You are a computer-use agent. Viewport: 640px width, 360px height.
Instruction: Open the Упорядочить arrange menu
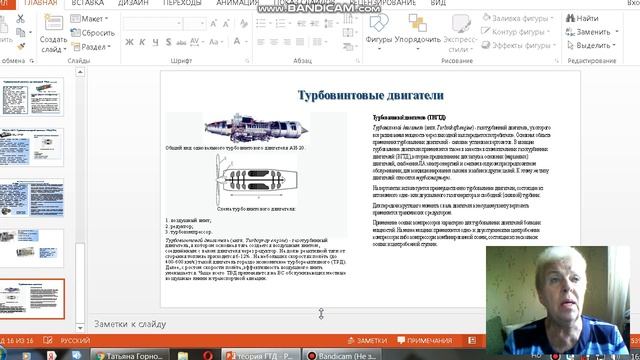click(418, 31)
